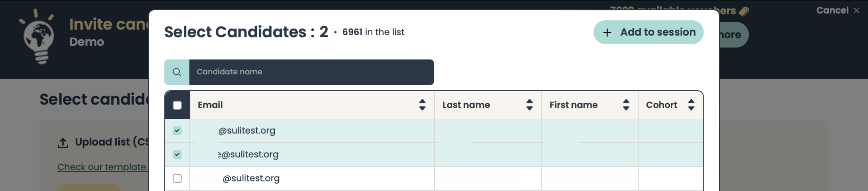The image size is (868, 191).
Task: Click the voucher tag icon
Action: click(744, 11)
